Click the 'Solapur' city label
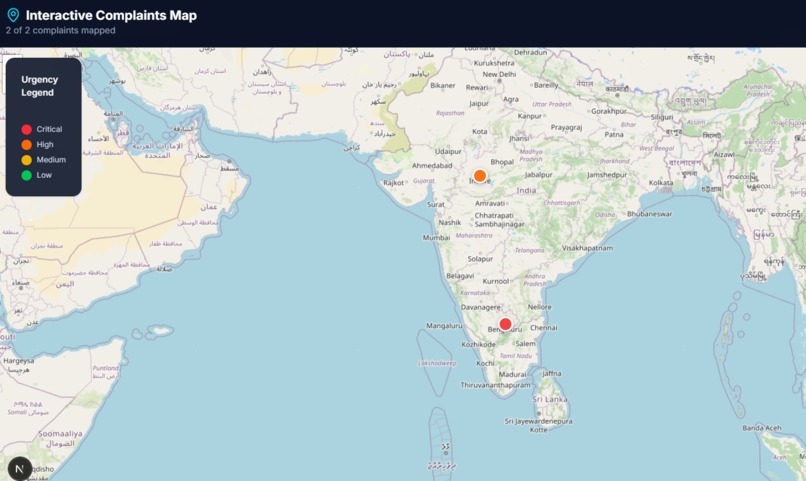 point(480,259)
